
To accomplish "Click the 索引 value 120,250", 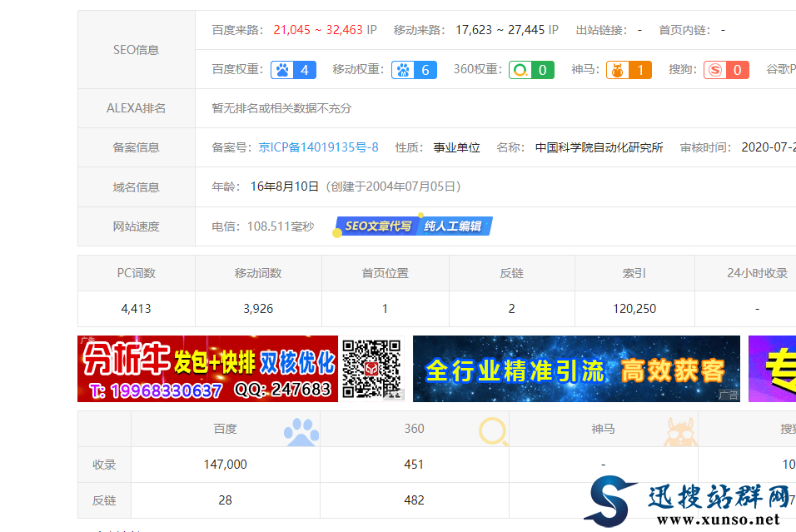I will 634,309.
